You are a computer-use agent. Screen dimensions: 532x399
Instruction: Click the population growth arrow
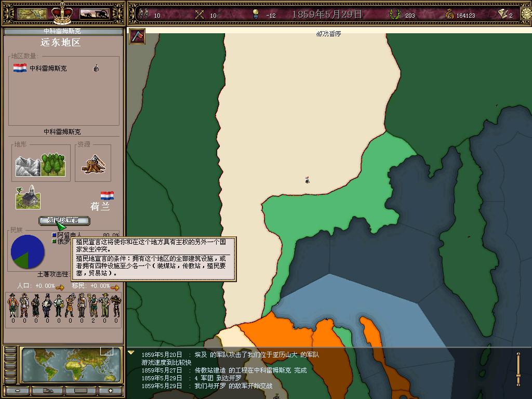(x=60, y=288)
